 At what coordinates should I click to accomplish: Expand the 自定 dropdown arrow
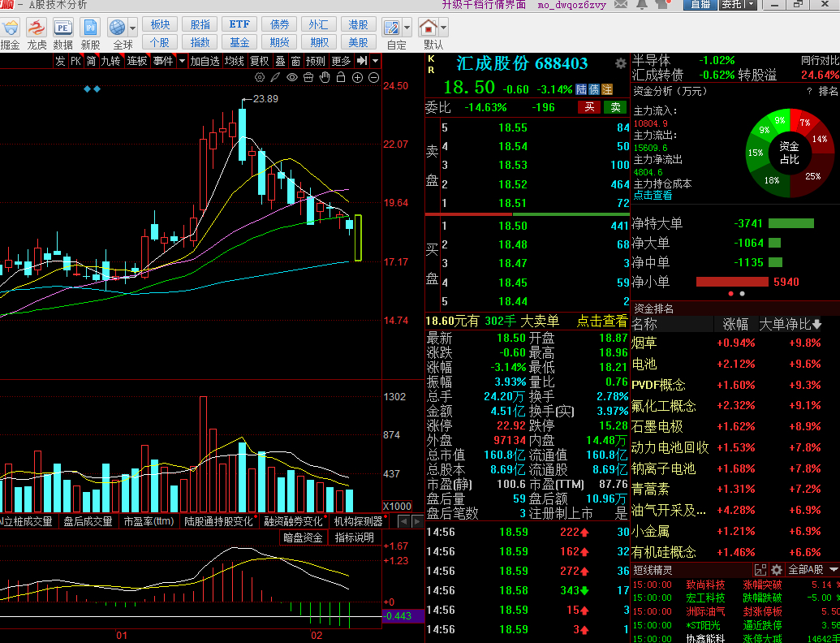click(x=407, y=27)
